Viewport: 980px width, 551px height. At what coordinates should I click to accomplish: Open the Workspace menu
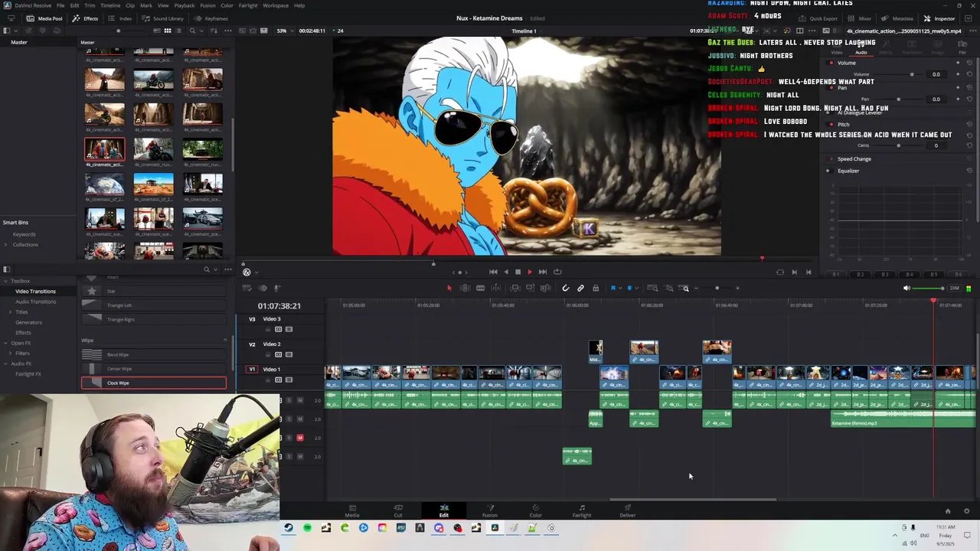pyautogui.click(x=276, y=5)
